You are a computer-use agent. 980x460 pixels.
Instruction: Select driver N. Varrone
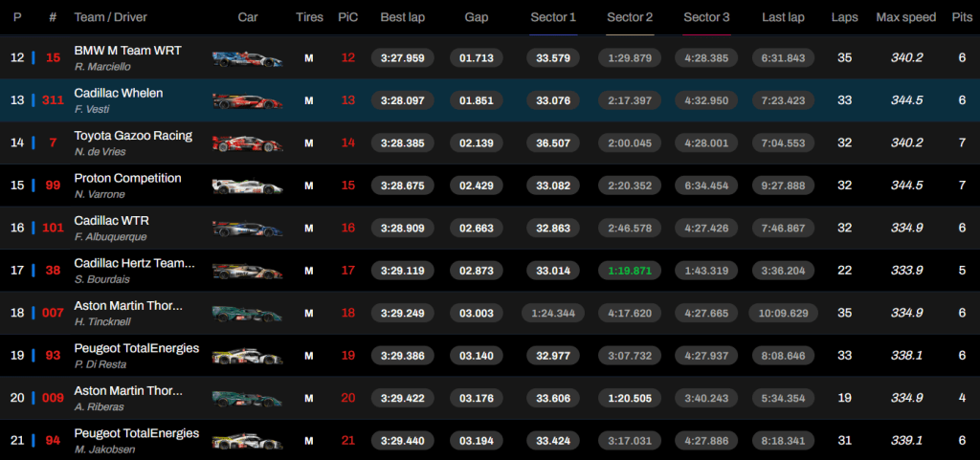100,194
